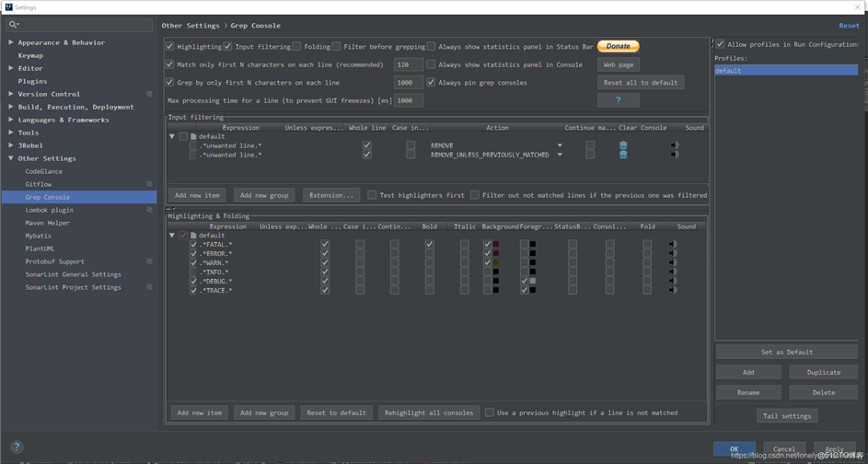Click project-level icon beside Protobuf Support
868x464 pixels.
tap(149, 261)
